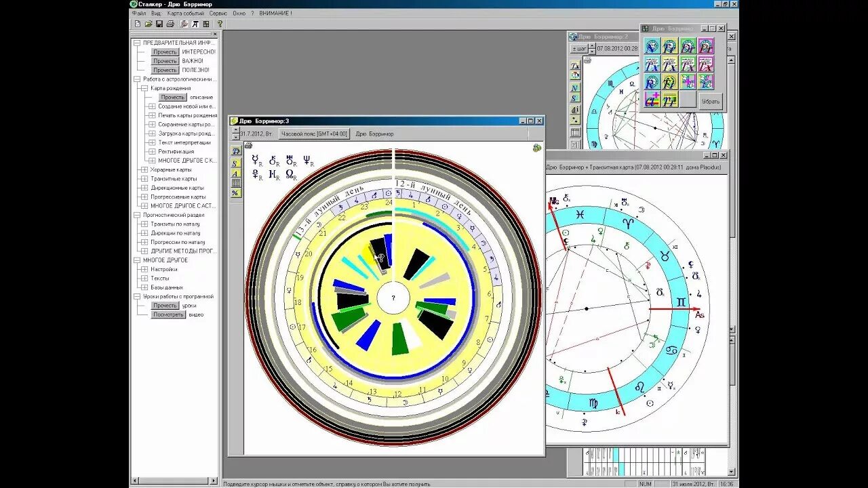Expand Создание новой tree node
This screenshot has height=488, width=868.
click(152, 106)
